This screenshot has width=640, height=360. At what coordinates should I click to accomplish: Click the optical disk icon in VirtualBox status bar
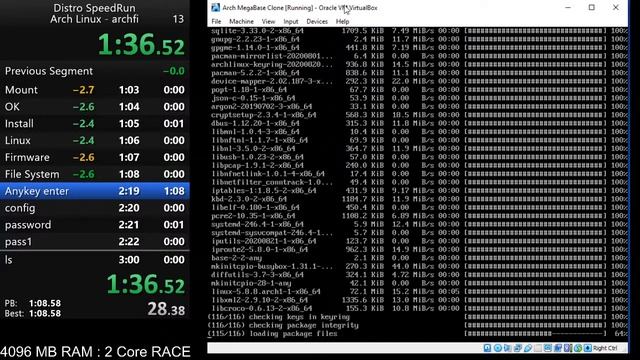[498, 348]
